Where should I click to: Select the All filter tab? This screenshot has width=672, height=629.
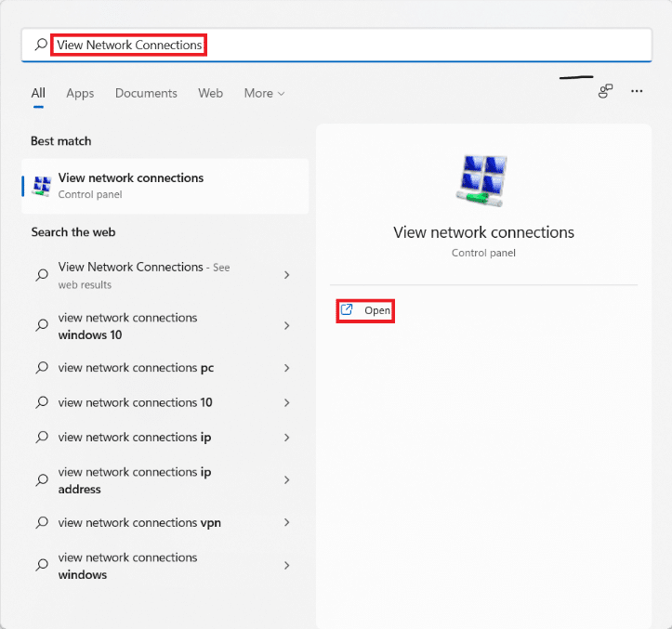click(x=38, y=93)
